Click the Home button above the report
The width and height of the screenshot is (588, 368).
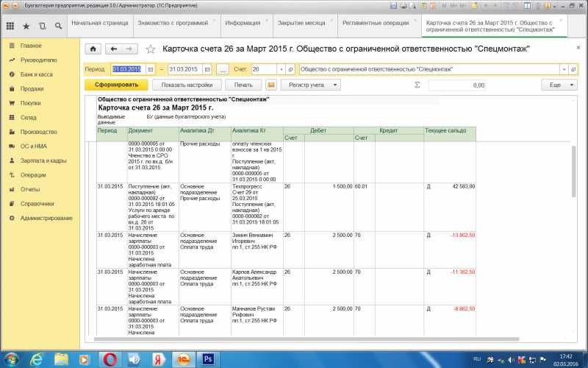click(93, 49)
